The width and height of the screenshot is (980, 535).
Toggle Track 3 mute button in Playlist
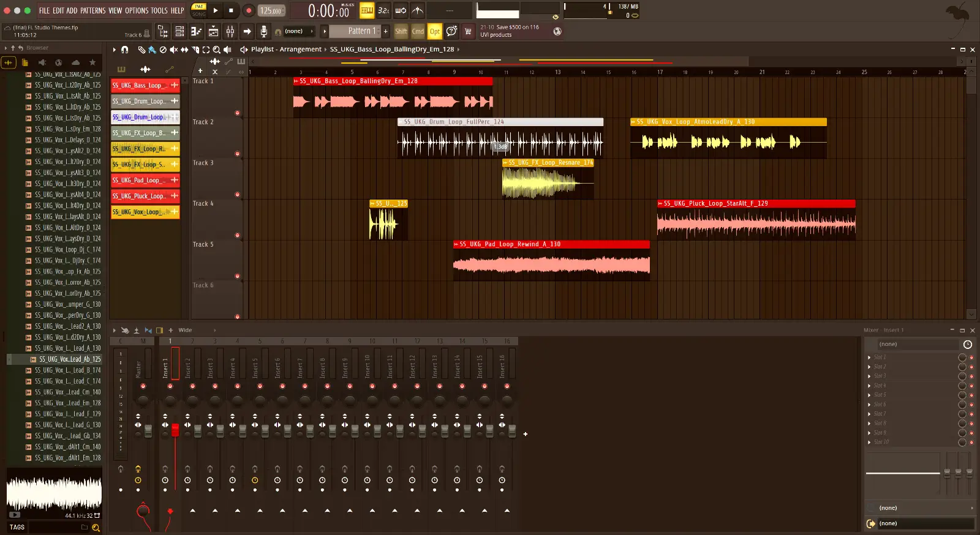(x=238, y=195)
